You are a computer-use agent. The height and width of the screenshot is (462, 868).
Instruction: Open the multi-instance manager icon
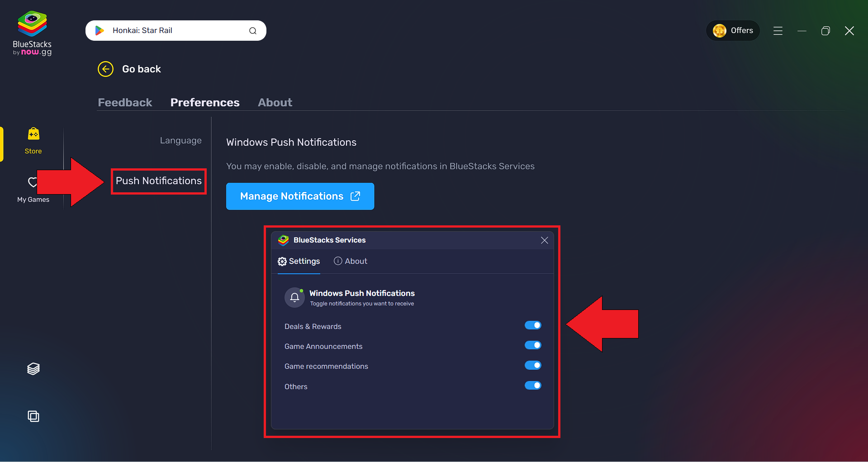click(x=33, y=416)
